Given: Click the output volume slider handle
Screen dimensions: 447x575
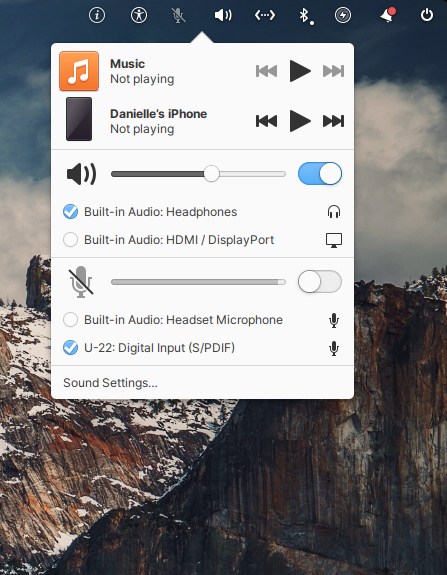Looking at the screenshot, I should point(211,174).
